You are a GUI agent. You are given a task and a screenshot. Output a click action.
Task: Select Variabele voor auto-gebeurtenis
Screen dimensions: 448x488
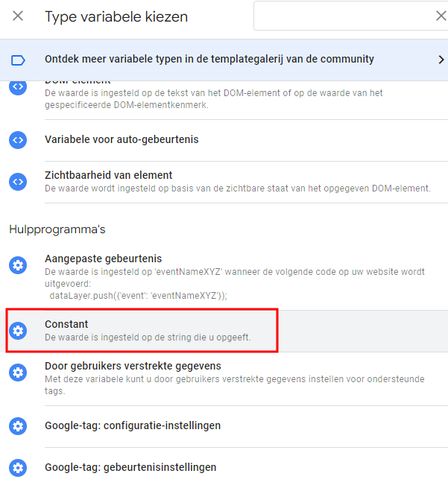122,139
